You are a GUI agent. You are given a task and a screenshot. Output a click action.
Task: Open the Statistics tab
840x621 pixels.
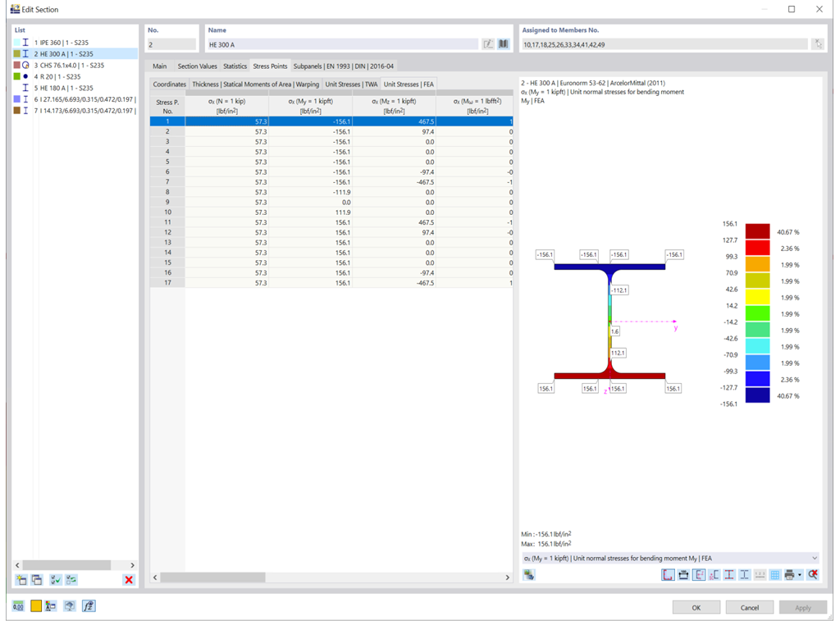[x=235, y=66]
